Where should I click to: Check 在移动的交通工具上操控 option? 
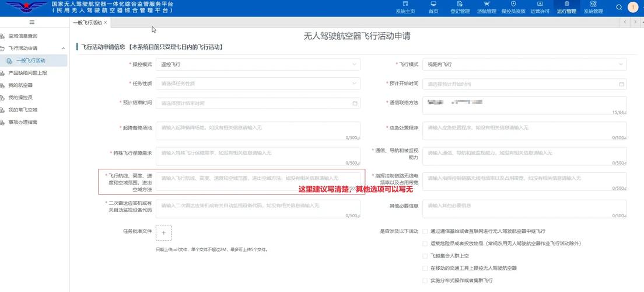point(425,268)
